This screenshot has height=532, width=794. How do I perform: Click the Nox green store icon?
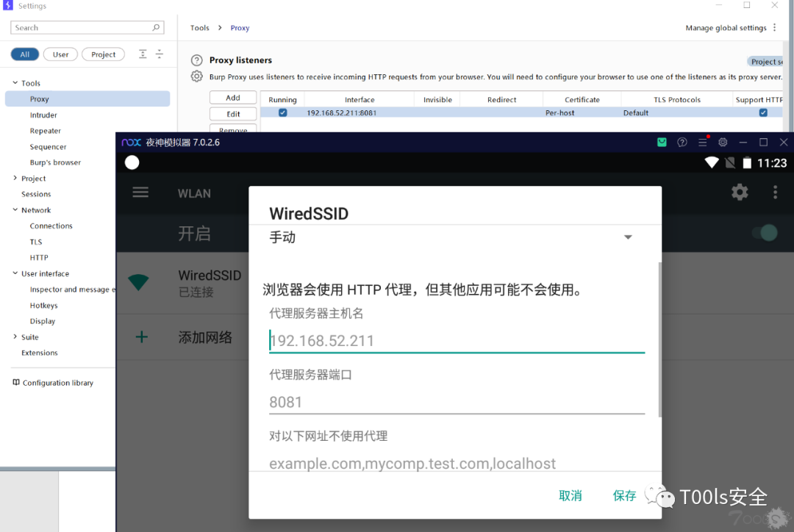(x=662, y=143)
